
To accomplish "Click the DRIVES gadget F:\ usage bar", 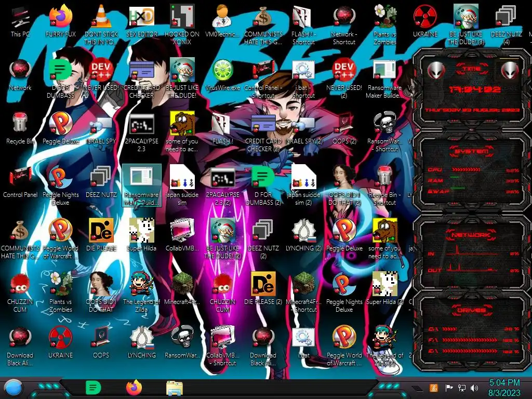I will coord(469,340).
